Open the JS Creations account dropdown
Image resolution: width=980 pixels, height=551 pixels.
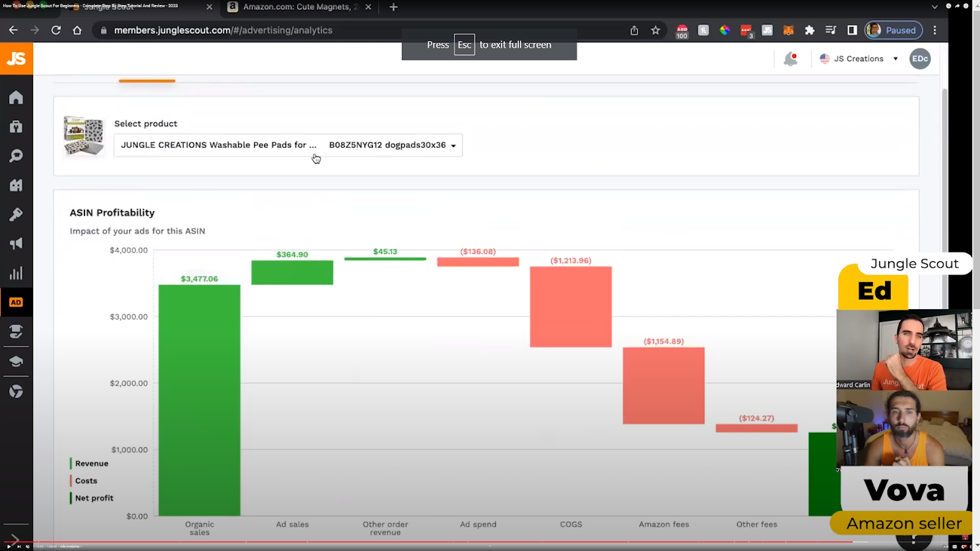coord(859,59)
